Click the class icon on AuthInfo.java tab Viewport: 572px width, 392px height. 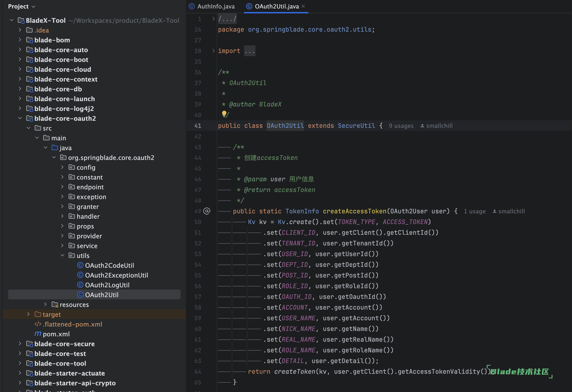tap(192, 6)
